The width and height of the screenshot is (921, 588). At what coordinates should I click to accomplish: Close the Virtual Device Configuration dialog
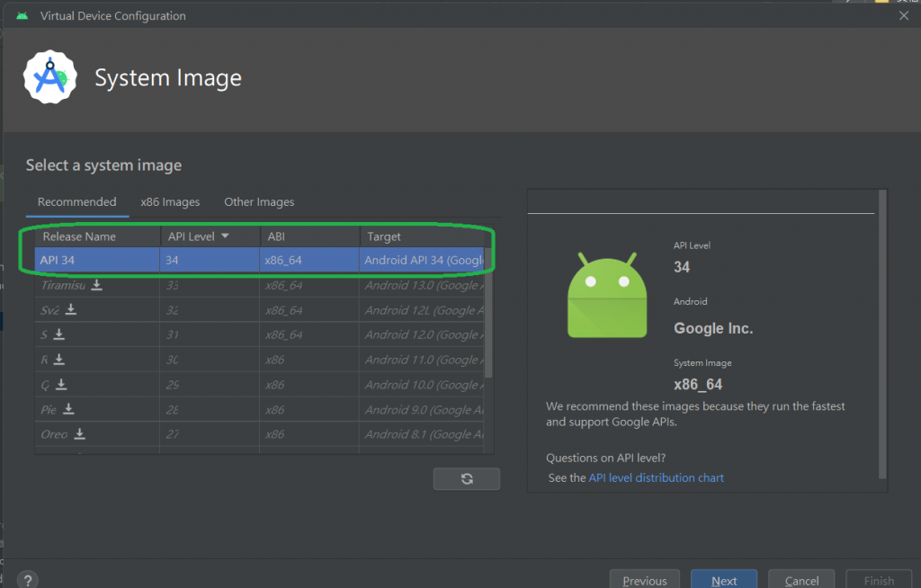tap(903, 16)
